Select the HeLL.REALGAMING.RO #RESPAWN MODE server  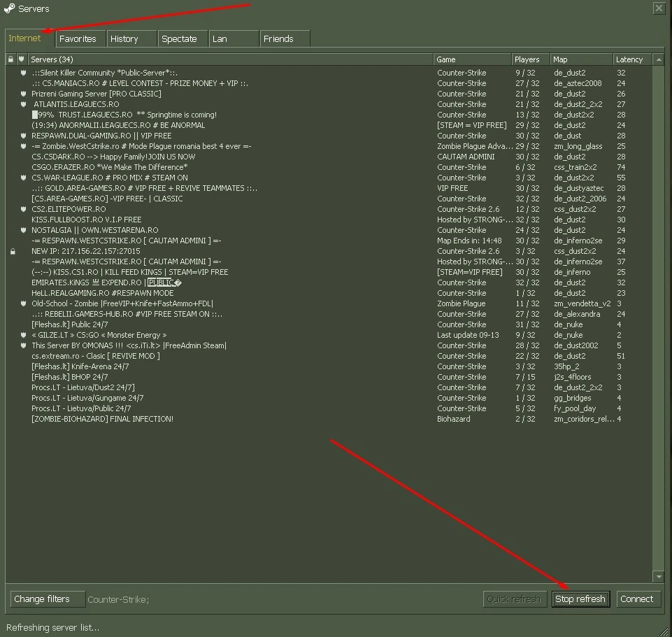[x=329, y=293]
